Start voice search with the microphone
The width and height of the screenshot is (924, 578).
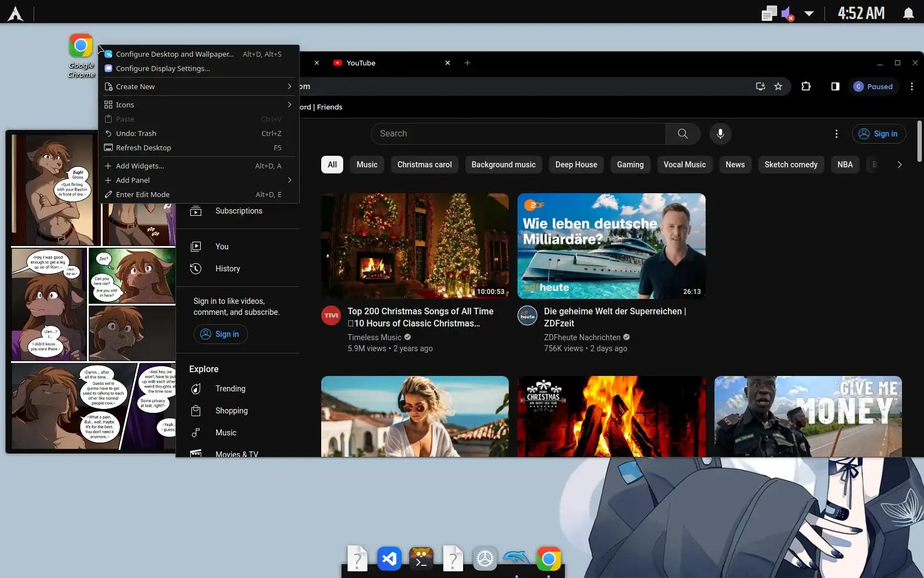(720, 134)
